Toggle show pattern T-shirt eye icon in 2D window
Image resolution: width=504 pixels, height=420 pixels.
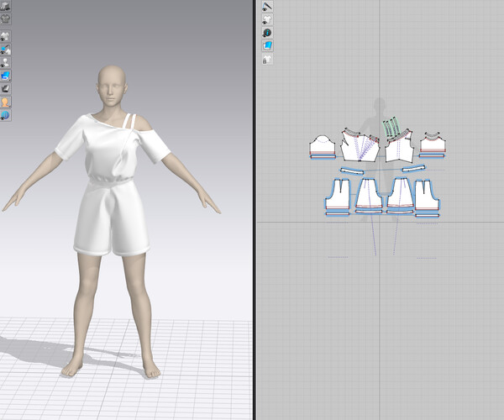click(x=267, y=19)
